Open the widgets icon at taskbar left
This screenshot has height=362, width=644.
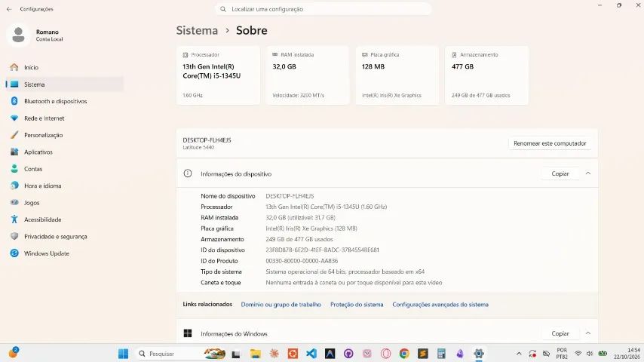tap(14, 352)
